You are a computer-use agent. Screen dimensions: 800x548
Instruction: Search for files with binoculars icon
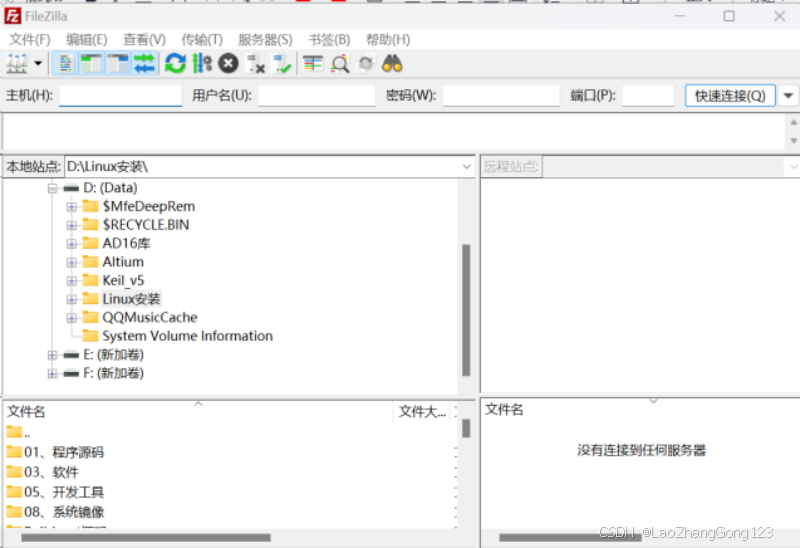pyautogui.click(x=392, y=64)
